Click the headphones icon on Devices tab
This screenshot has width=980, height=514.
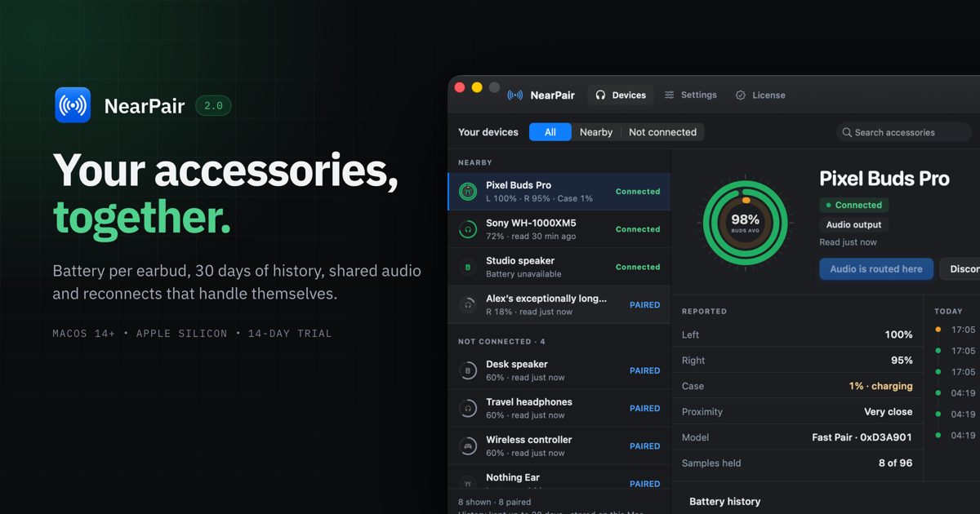[x=601, y=95]
